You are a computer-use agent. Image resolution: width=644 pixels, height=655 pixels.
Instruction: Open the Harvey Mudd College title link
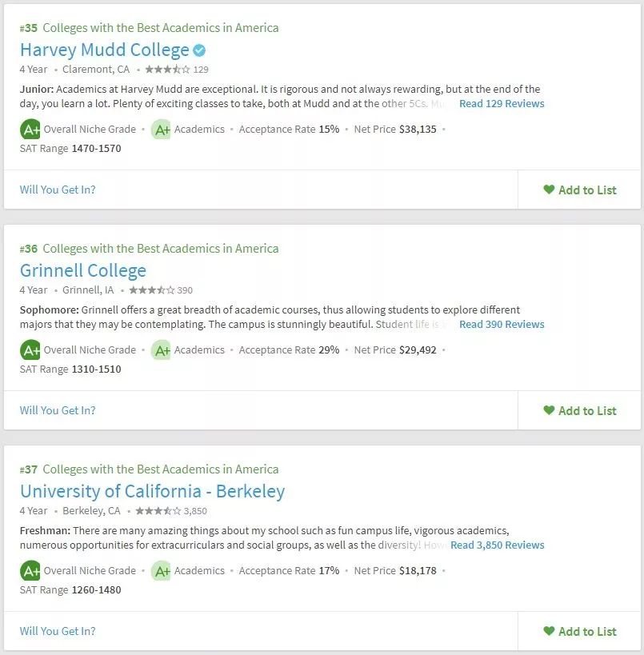[x=105, y=50]
